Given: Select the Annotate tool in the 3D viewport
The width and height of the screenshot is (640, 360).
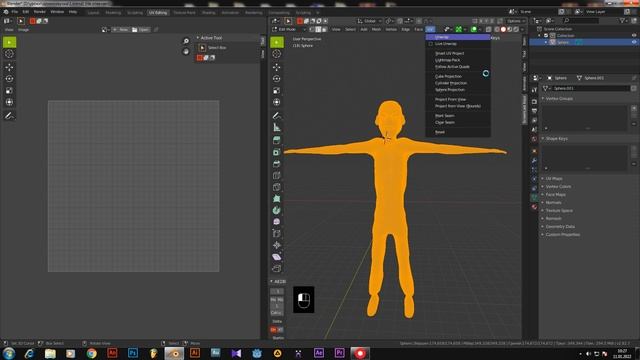Looking at the screenshot, I should pyautogui.click(x=277, y=116).
